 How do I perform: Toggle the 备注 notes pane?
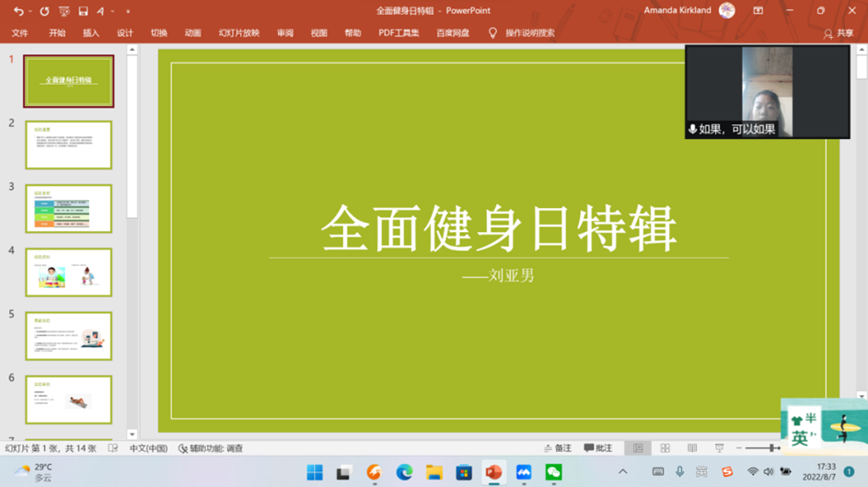click(x=557, y=448)
